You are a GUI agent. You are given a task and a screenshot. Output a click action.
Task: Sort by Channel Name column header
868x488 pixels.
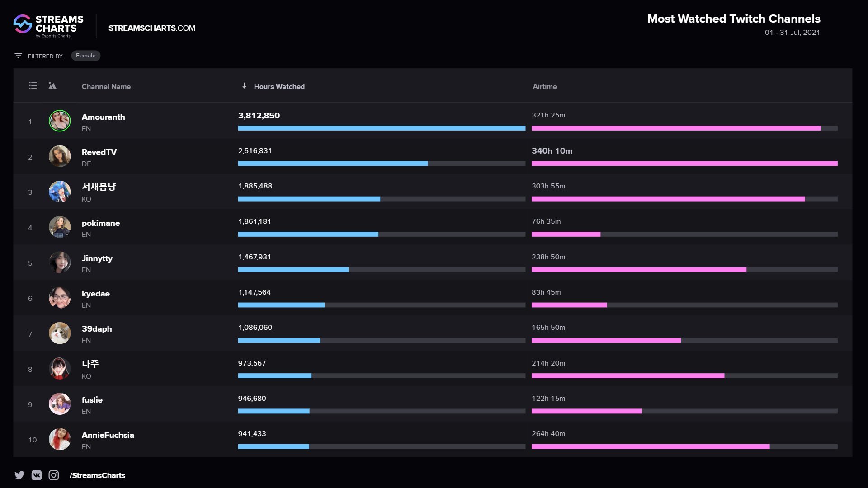pyautogui.click(x=106, y=86)
